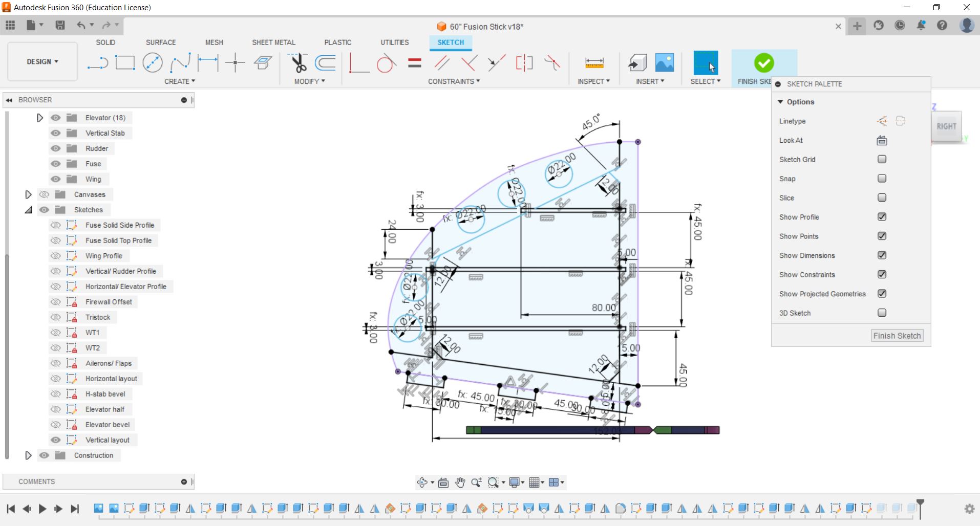Expand the Canvases folder

click(x=29, y=194)
